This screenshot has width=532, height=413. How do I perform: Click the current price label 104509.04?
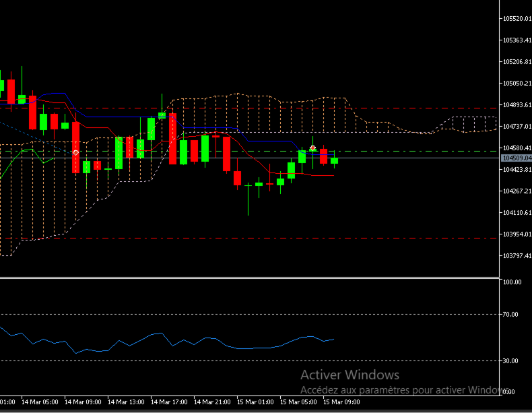(x=517, y=158)
